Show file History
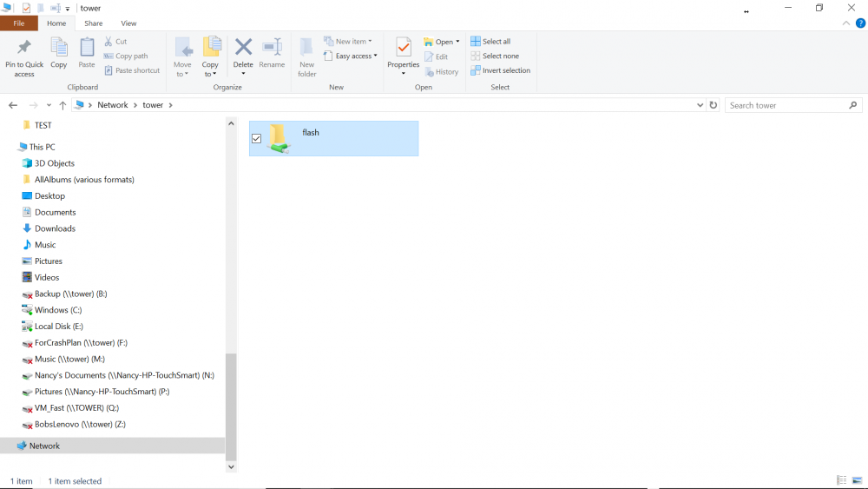 441,72
